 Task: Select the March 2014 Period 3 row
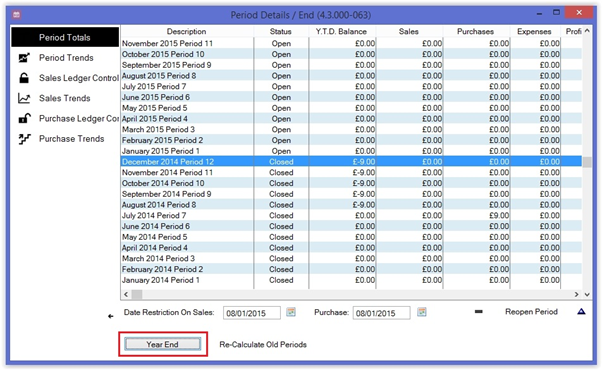coord(351,258)
